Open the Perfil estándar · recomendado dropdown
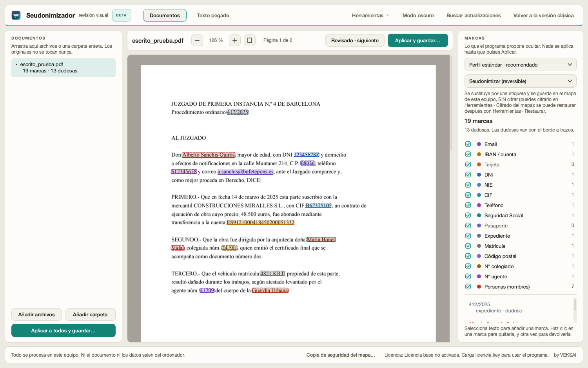 (520, 65)
